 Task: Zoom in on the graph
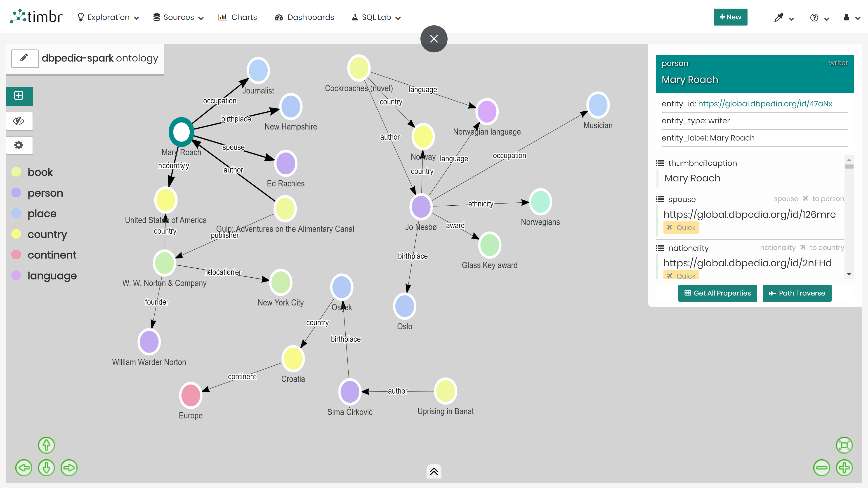pos(845,467)
